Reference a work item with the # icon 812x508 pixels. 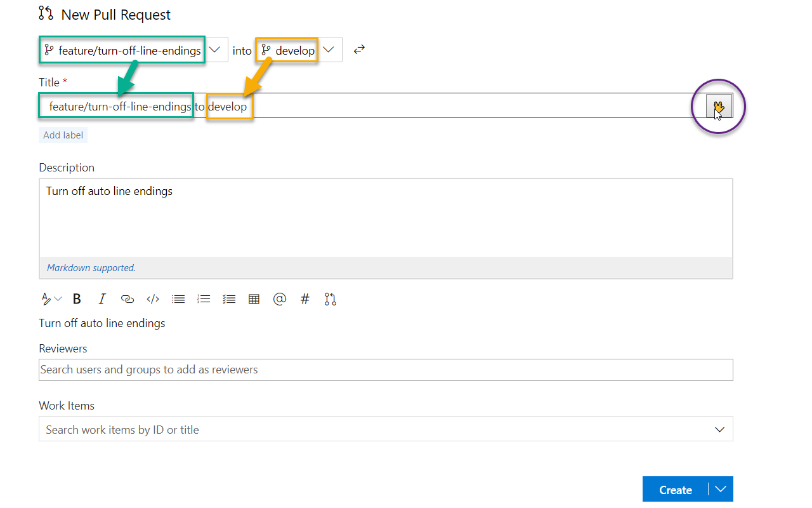pos(304,298)
